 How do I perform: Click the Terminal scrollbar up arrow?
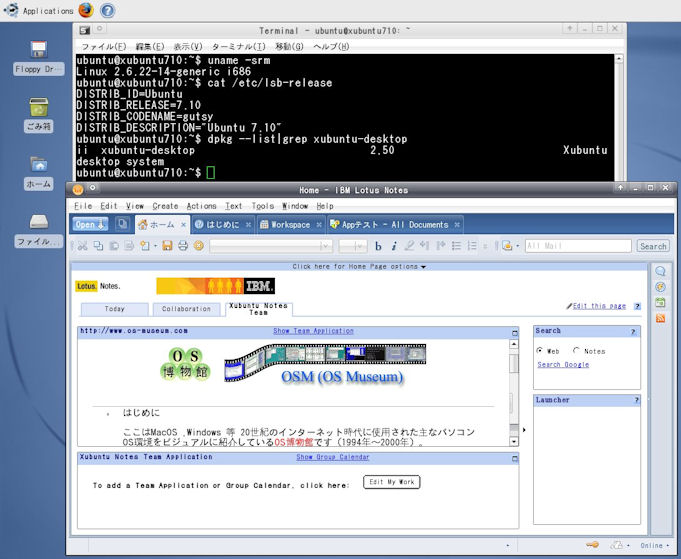coord(619,59)
